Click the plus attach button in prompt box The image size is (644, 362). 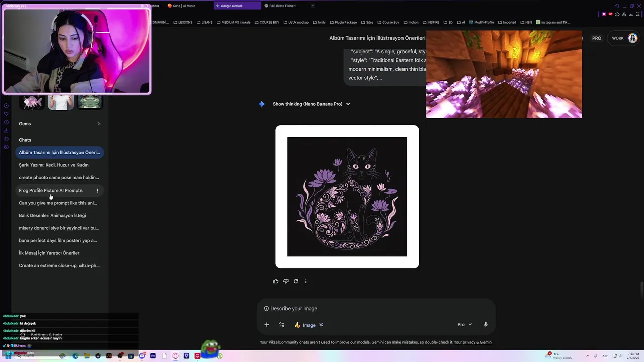pyautogui.click(x=267, y=325)
